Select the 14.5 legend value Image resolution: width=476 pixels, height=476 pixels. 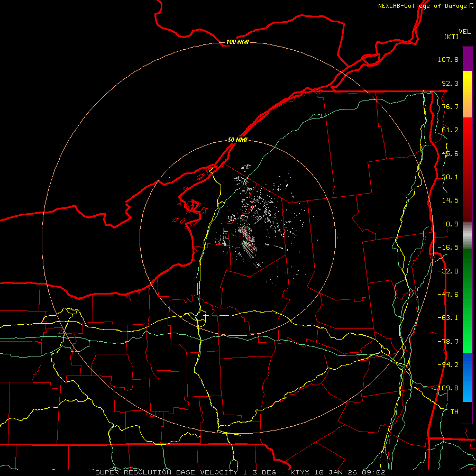450,200
